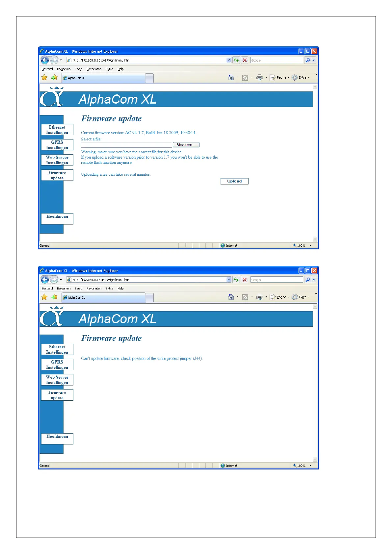Screen dimensions: 392x554
Task: Click Add to Favorites icon in top window
Action: 54,78
